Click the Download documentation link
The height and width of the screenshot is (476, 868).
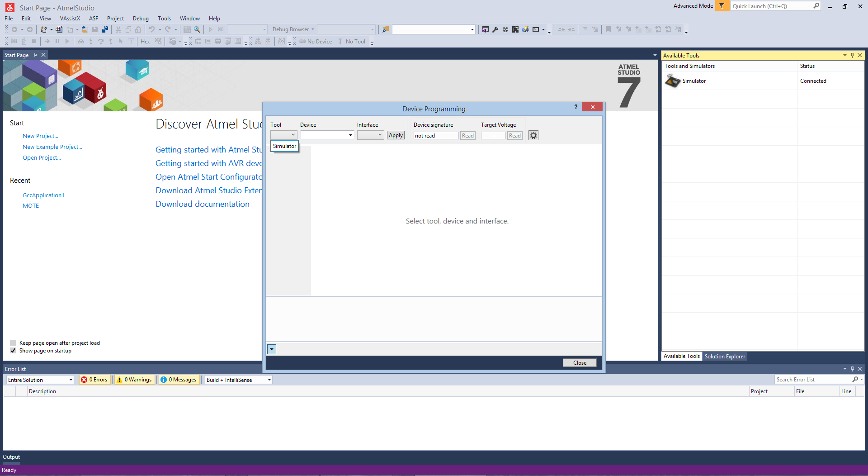tap(203, 204)
